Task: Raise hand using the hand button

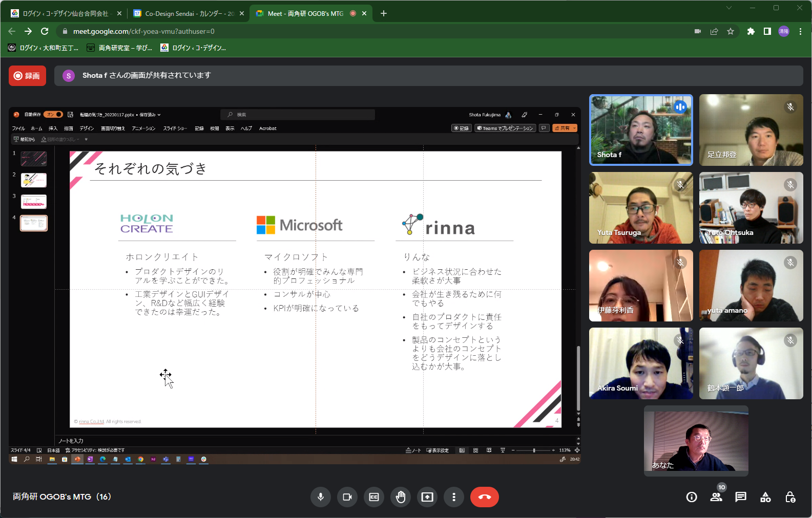Action: [401, 497]
